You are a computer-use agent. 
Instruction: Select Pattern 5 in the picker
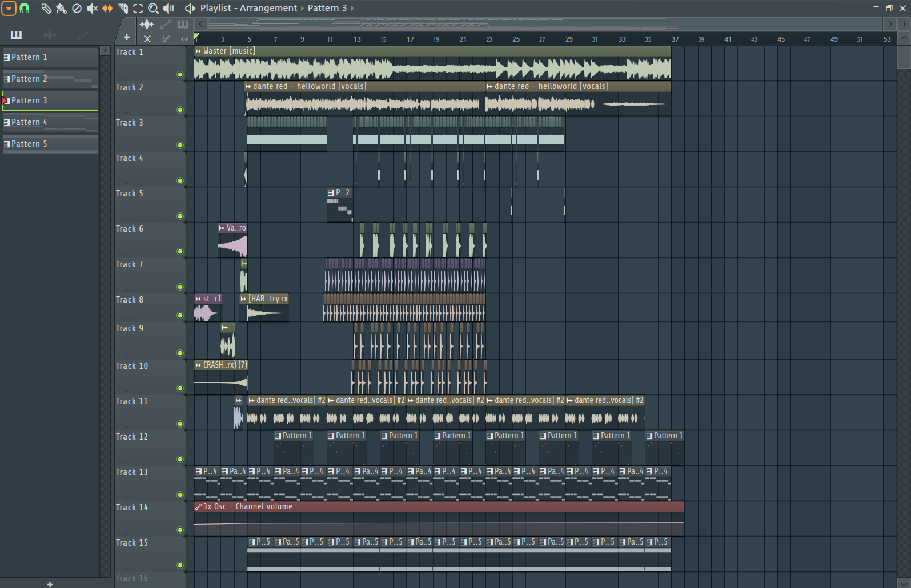[50, 144]
